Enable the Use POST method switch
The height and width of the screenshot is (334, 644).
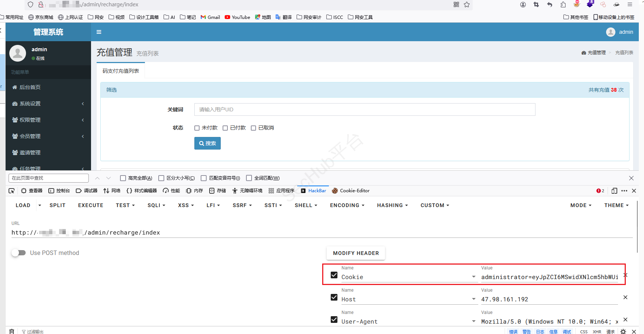[19, 253]
